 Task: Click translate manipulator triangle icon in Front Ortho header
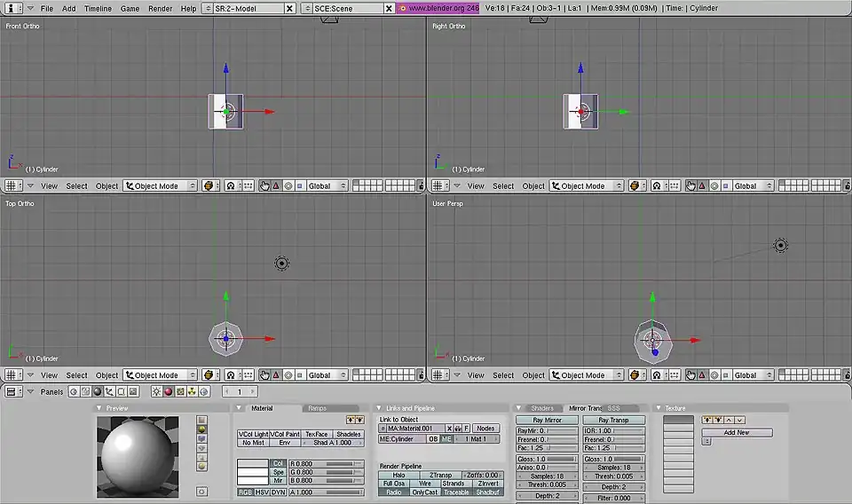click(x=276, y=186)
